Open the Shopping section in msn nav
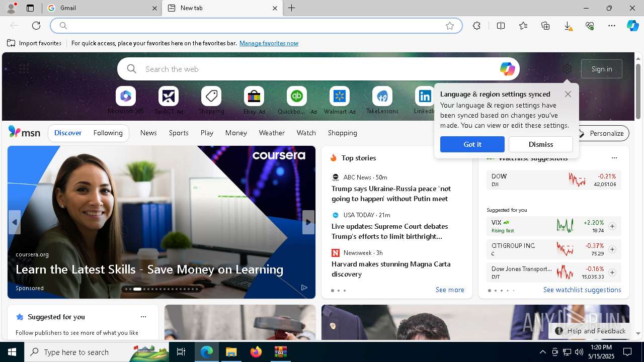Image resolution: width=644 pixels, height=362 pixels. click(343, 133)
